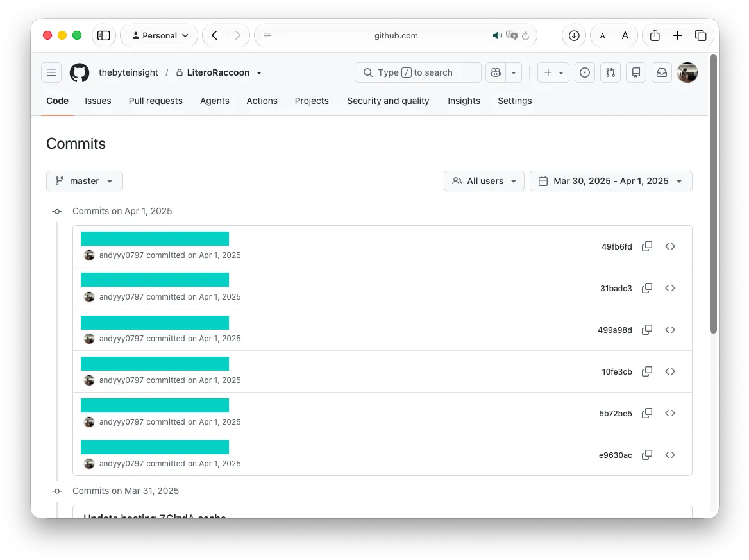The height and width of the screenshot is (560, 749).
Task: Open the Security and quality tab
Action: tap(388, 101)
